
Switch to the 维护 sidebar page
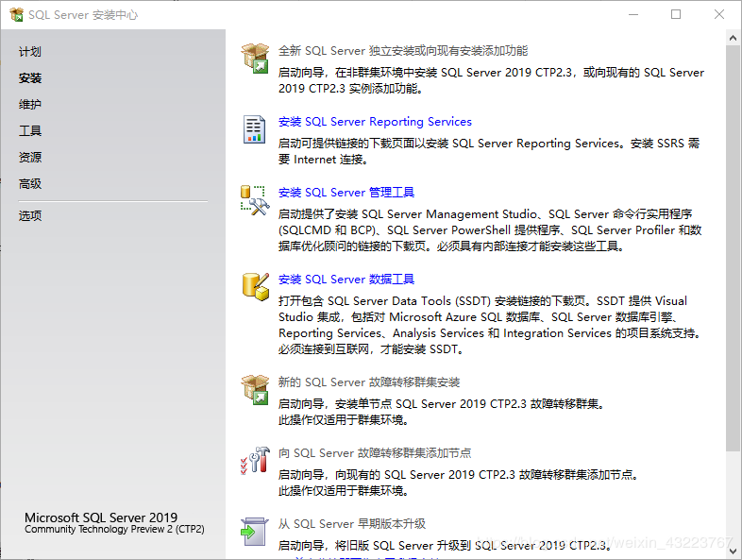coord(30,105)
